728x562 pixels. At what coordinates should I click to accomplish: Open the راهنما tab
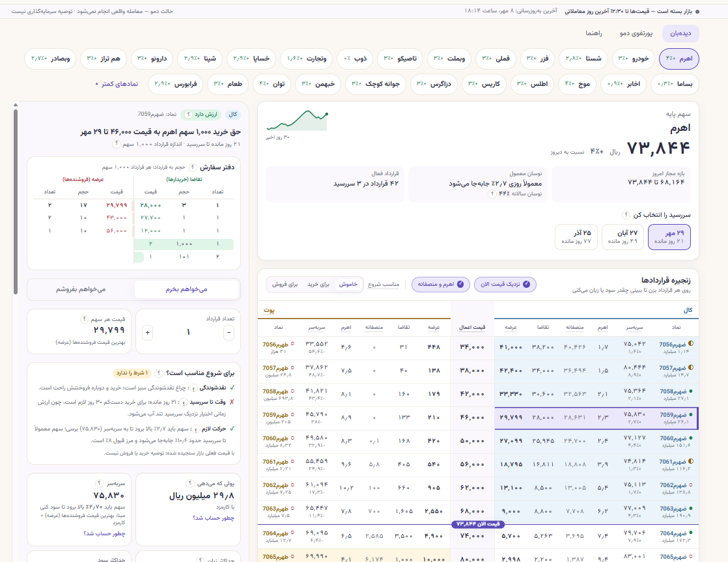[x=593, y=33]
